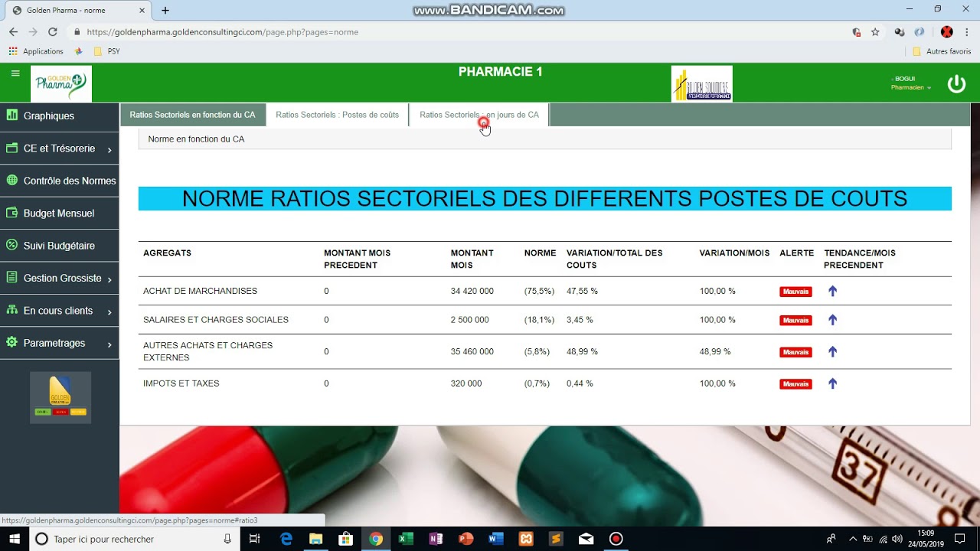This screenshot has height=551, width=980.
Task: Click the En cours clients network icon
Action: (11, 310)
